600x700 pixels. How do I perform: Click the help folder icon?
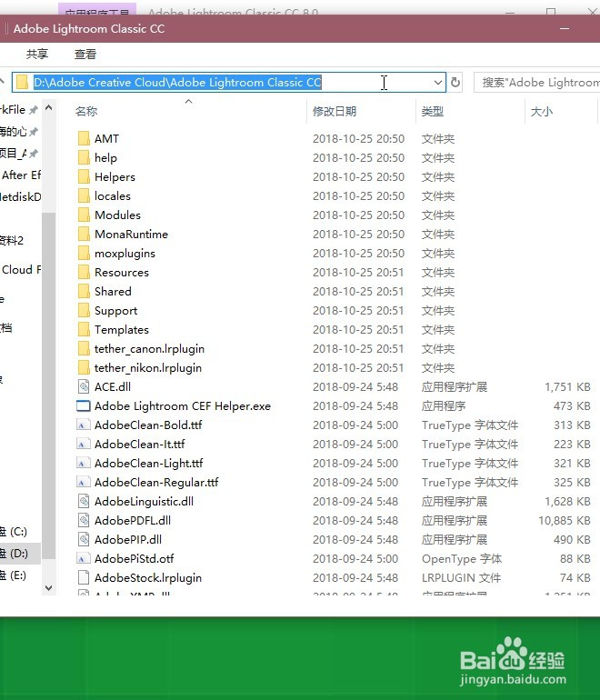point(84,157)
